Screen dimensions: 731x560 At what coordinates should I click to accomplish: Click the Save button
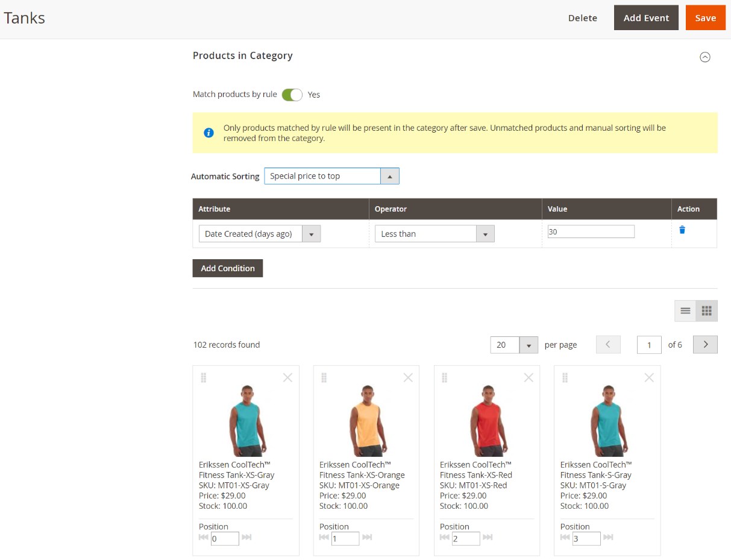[706, 18]
